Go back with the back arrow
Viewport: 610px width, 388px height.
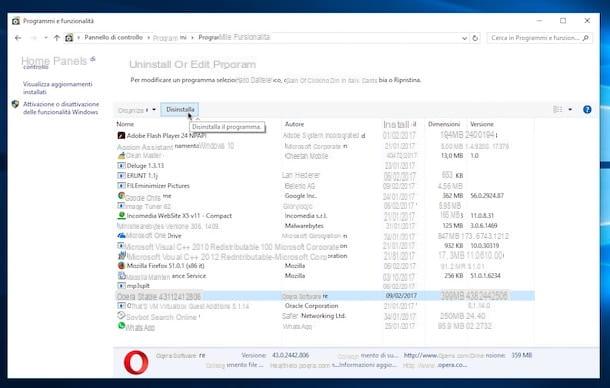click(x=18, y=38)
